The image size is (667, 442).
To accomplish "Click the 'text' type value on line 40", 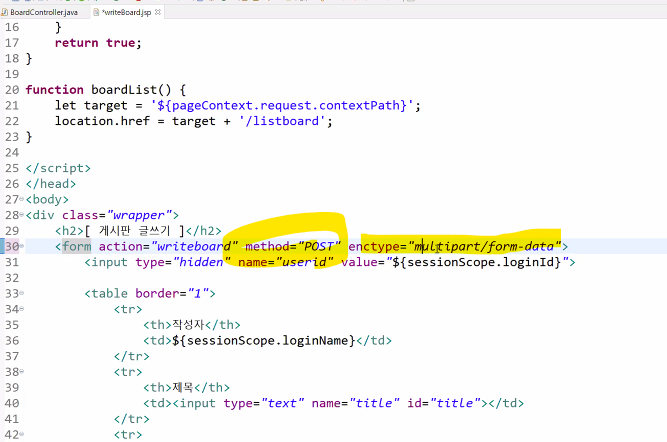I will click(x=282, y=403).
